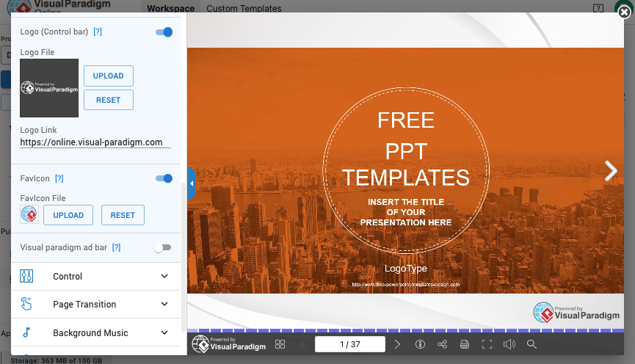This screenshot has width=635, height=364.
Task: Enter fullscreen mode
Action: point(487,344)
